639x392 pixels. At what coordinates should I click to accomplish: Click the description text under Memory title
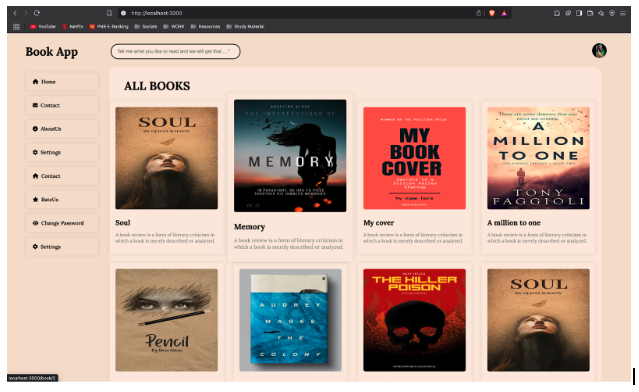[x=289, y=244]
